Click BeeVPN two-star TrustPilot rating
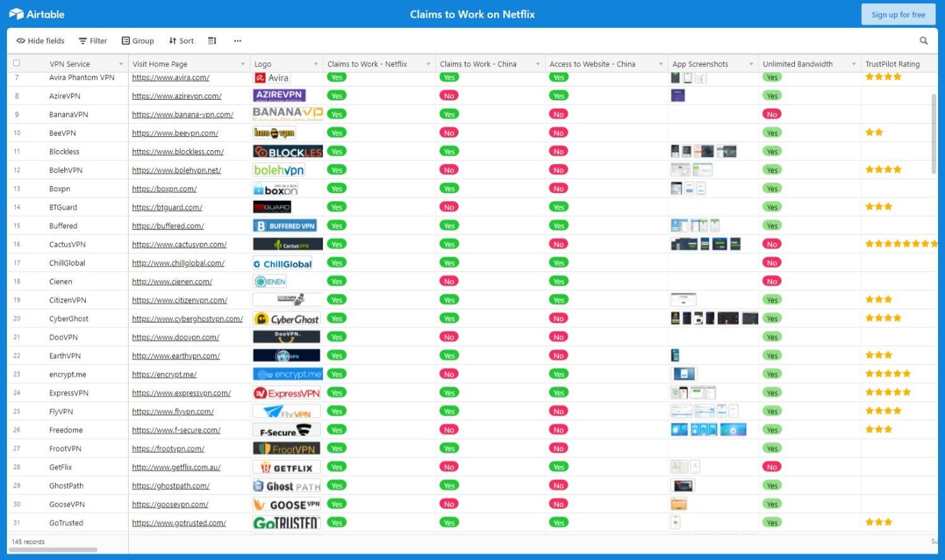Viewport: 945px width, 560px height. tap(874, 132)
